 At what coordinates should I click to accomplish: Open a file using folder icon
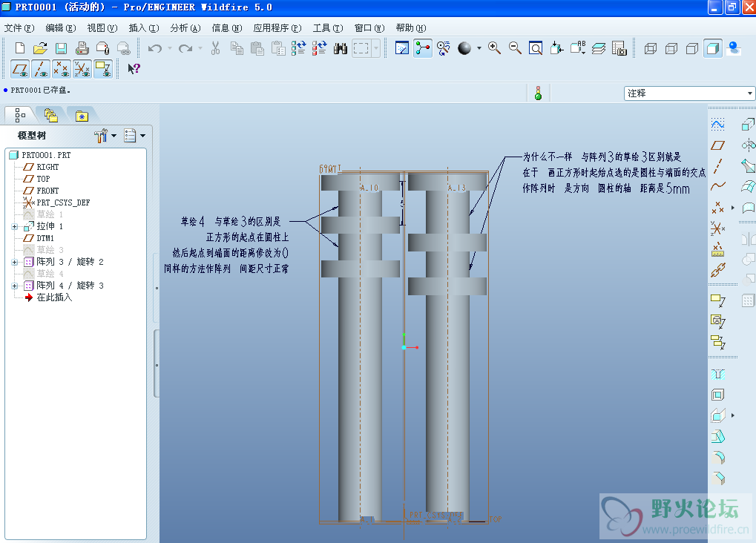41,48
